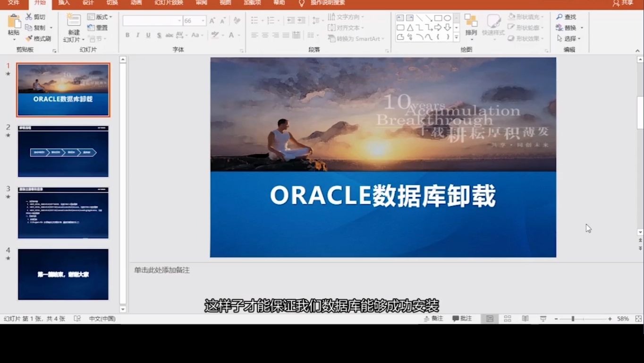Switch to Reading View icon

click(x=525, y=319)
